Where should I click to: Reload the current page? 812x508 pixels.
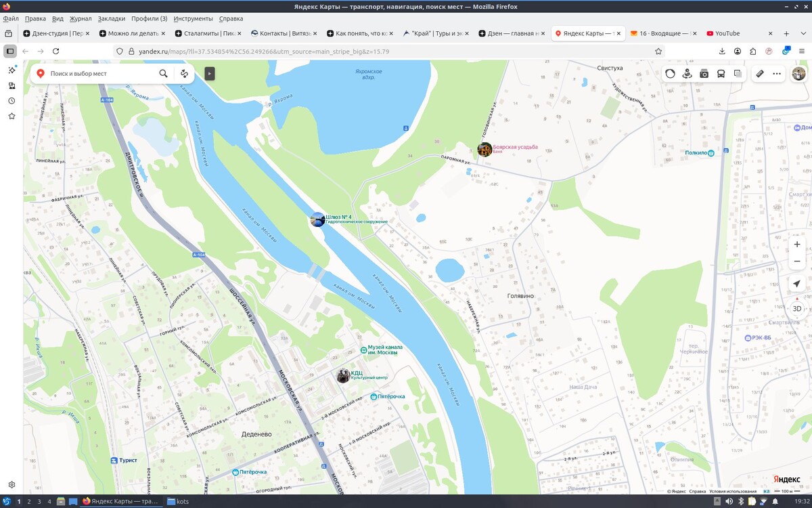[x=56, y=51]
